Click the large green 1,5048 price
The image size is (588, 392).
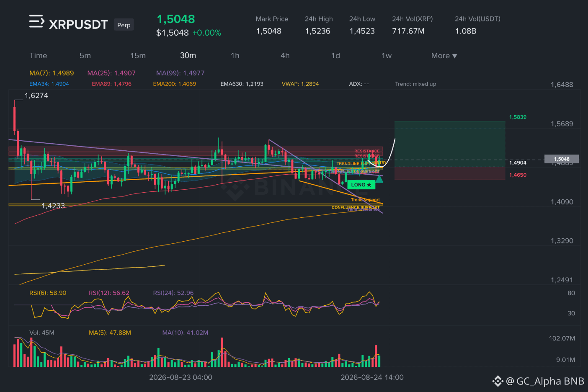(176, 19)
